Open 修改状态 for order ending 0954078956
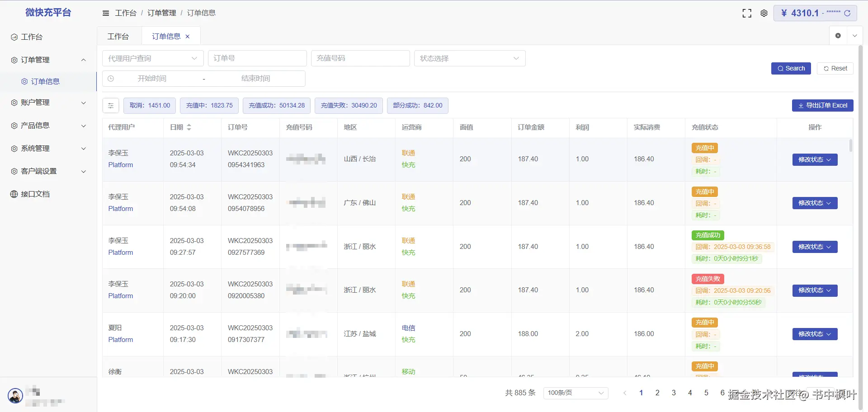Screen dimensions: 868x412 [x=815, y=203]
